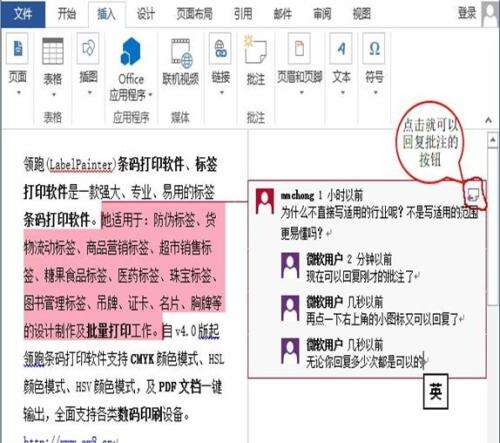The width and height of the screenshot is (500, 443).
Task: Insert 联机视频 online video icon
Action: (181, 52)
